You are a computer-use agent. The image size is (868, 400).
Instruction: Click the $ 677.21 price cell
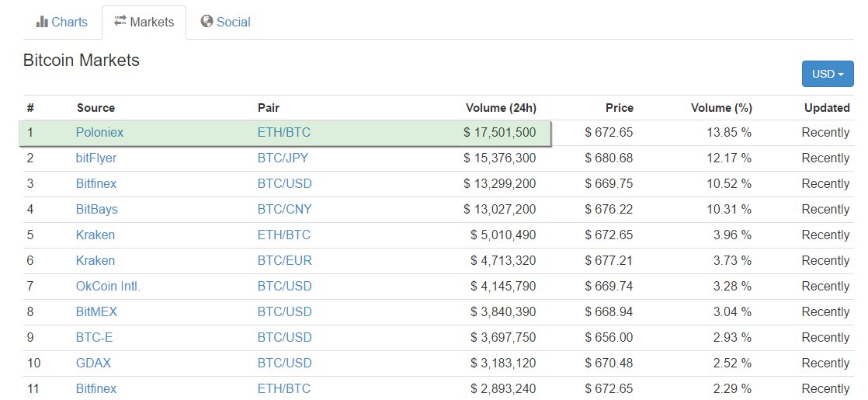click(609, 260)
